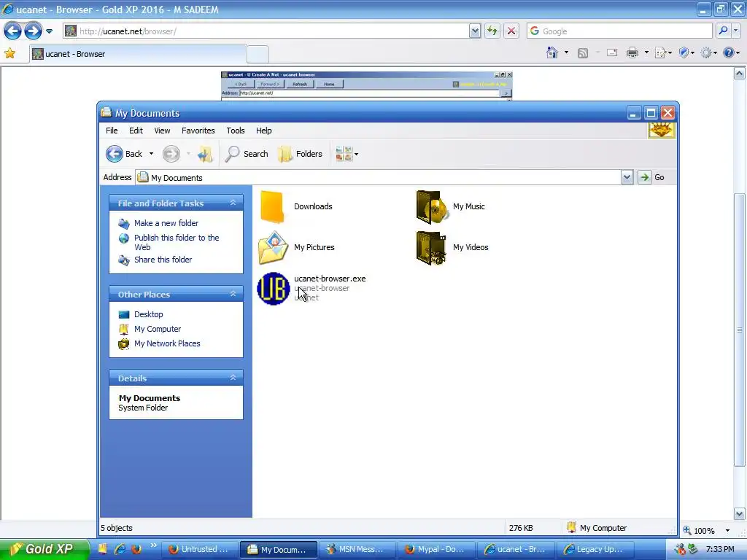
Task: Select the My Pictures folder icon
Action: (x=273, y=248)
